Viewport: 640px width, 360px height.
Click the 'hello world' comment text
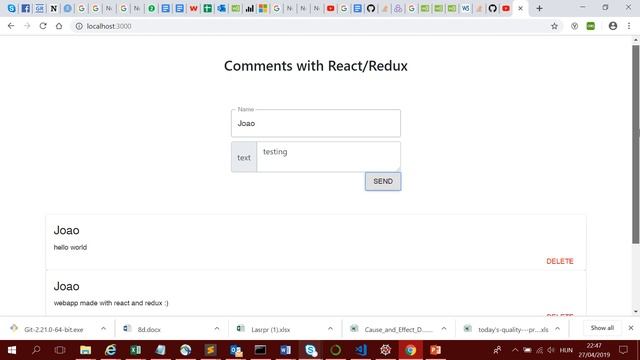click(x=70, y=247)
